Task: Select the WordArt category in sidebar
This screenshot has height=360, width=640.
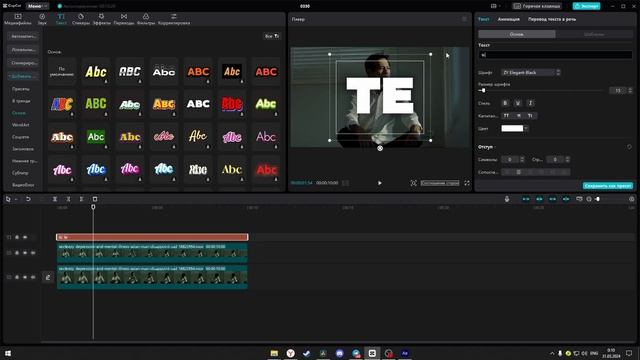Action: 20,125
